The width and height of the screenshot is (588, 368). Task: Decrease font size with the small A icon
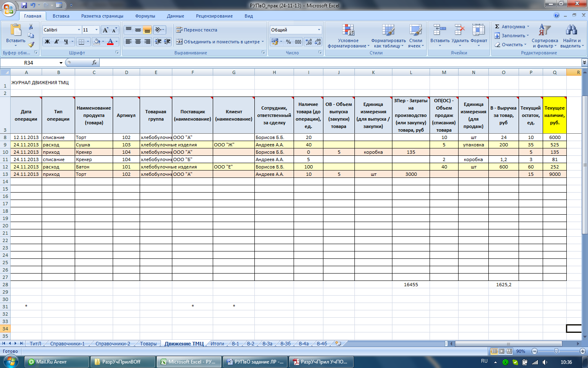pos(114,30)
